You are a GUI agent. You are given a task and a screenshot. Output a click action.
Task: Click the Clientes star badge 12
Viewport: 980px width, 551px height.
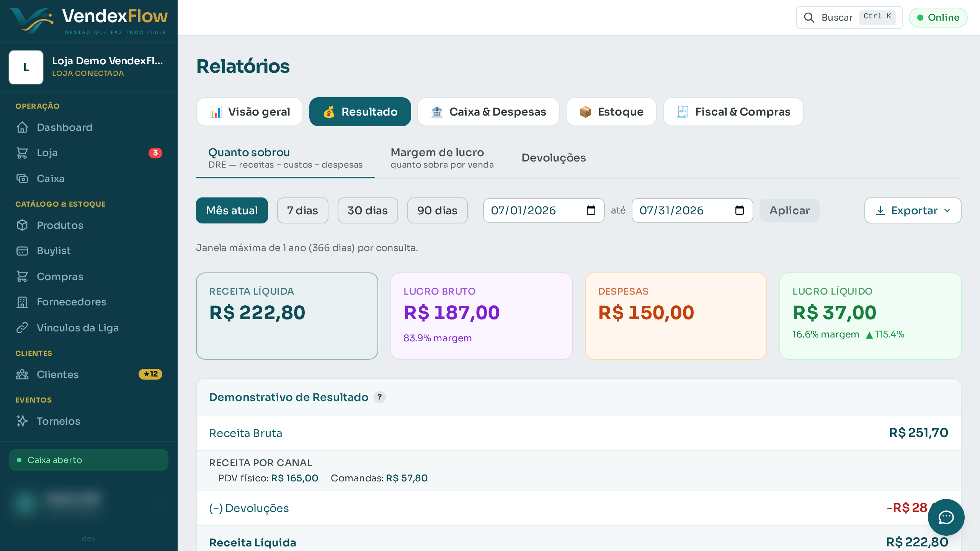click(150, 374)
